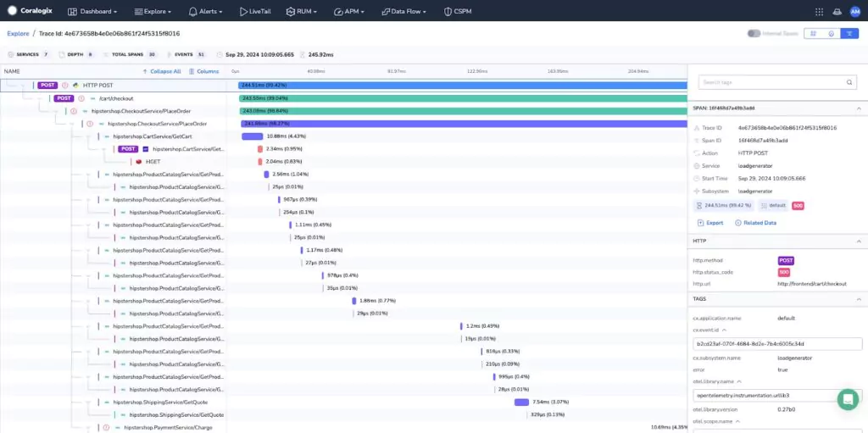The image size is (868, 433).
Task: Open LiveTail from the top menu
Action: 254,12
